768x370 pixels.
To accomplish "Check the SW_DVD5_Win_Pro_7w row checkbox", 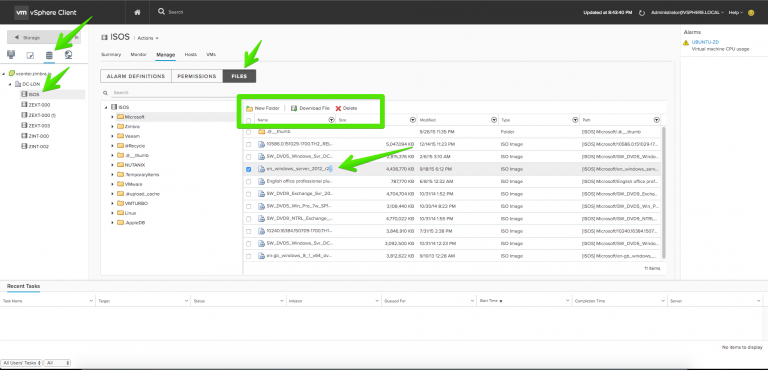I will (249, 206).
